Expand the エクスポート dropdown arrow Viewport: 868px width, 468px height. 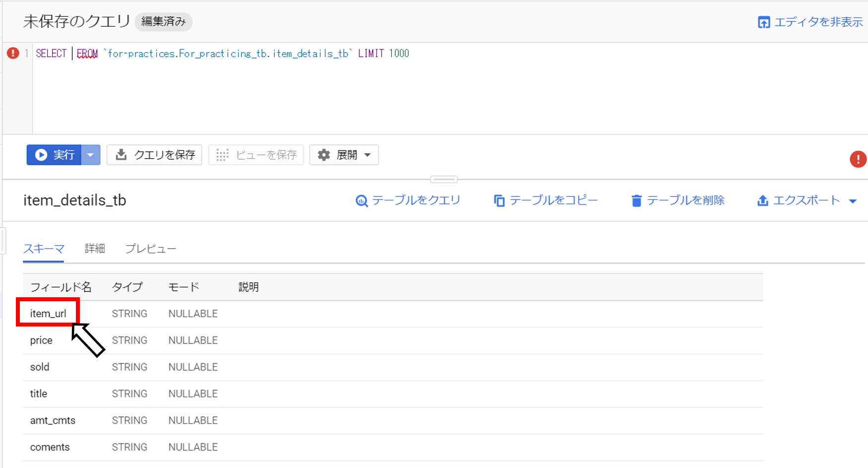(x=853, y=201)
